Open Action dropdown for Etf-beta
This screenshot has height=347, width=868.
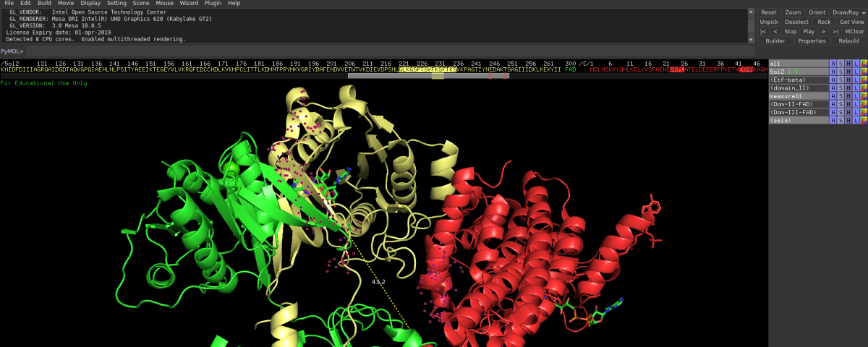833,80
